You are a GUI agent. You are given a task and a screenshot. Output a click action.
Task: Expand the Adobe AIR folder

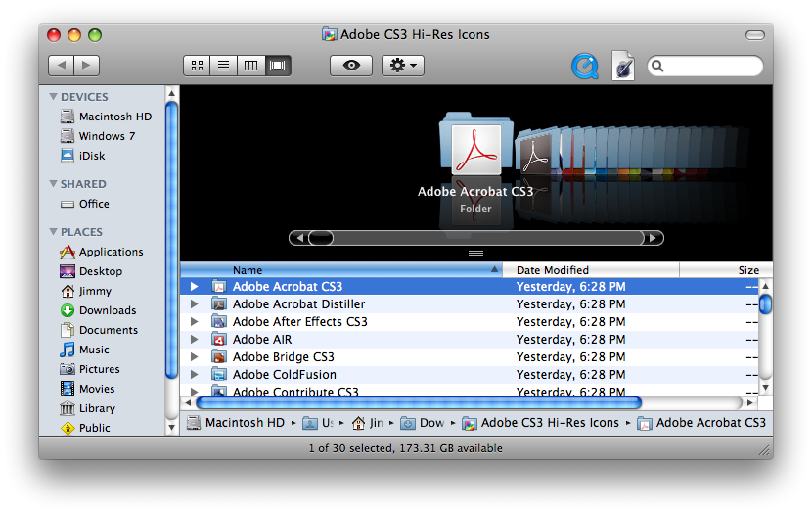195,340
